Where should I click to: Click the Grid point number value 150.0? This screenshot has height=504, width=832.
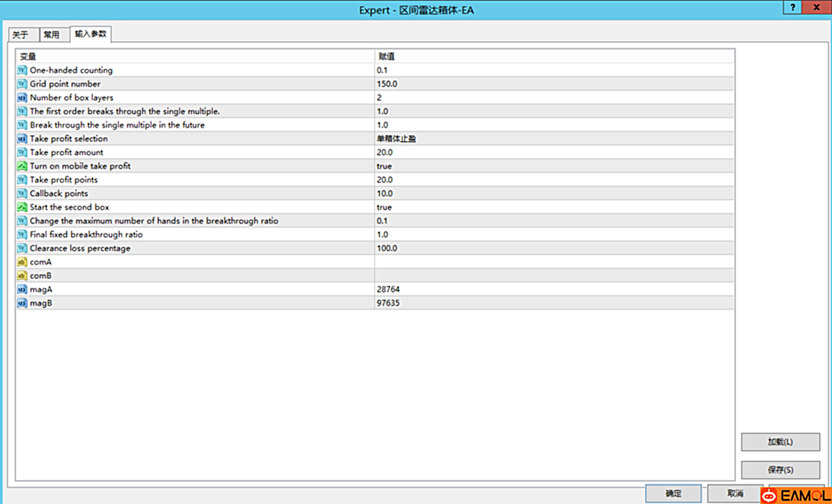pos(387,84)
